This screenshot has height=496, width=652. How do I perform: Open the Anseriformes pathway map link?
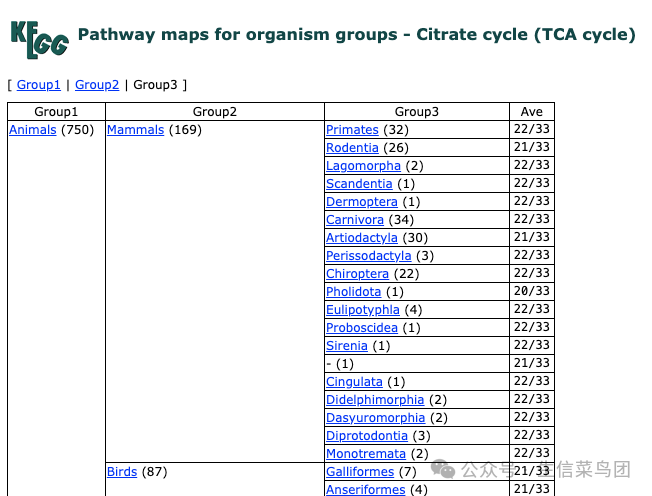(366, 490)
